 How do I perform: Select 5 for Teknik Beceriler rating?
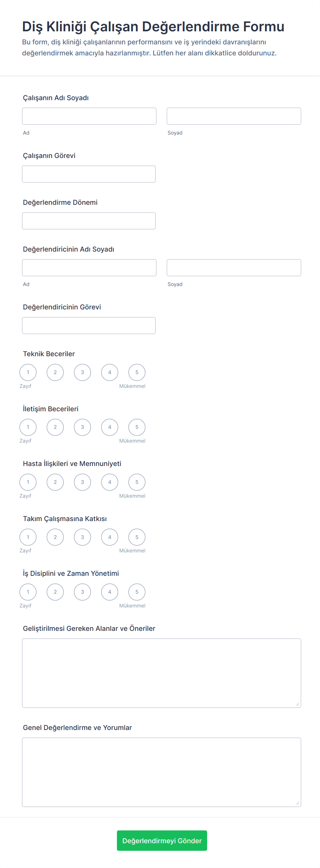[137, 372]
